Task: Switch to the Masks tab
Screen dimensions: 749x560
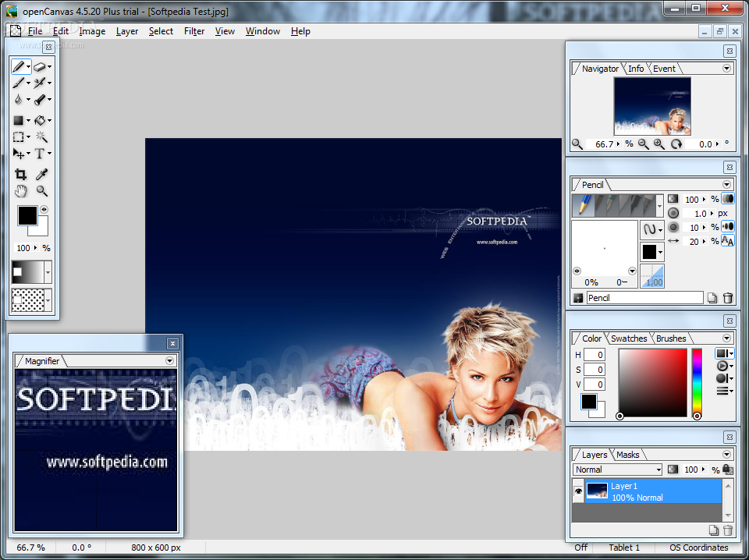Action: 627,455
